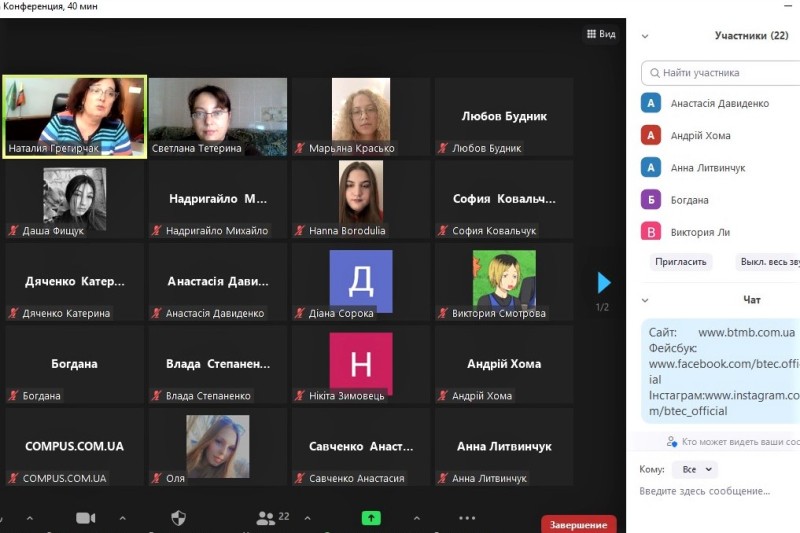Click the 1/2 page indicator
Screen dimensions: 800x533
pos(603,307)
